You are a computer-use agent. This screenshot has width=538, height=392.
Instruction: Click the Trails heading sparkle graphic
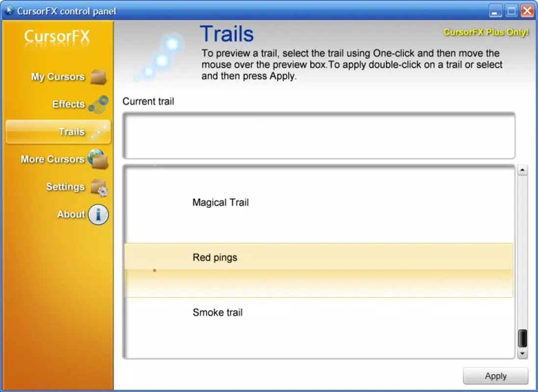159,57
